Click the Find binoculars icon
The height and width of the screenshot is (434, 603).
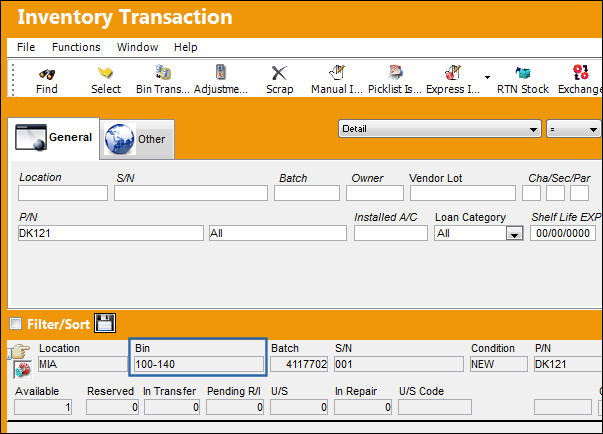(47, 73)
